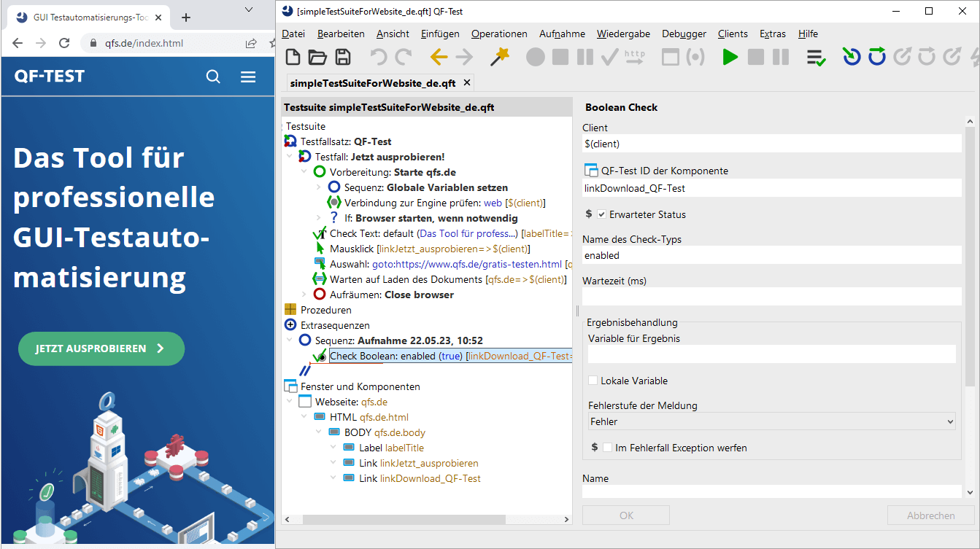Click the If question mark icon
Image resolution: width=980 pixels, height=549 pixels.
tap(334, 218)
